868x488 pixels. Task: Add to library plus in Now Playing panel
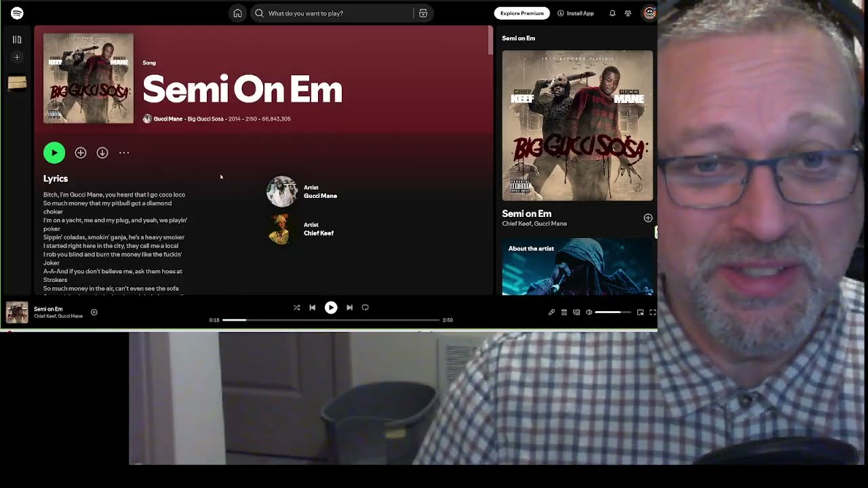[x=648, y=218]
